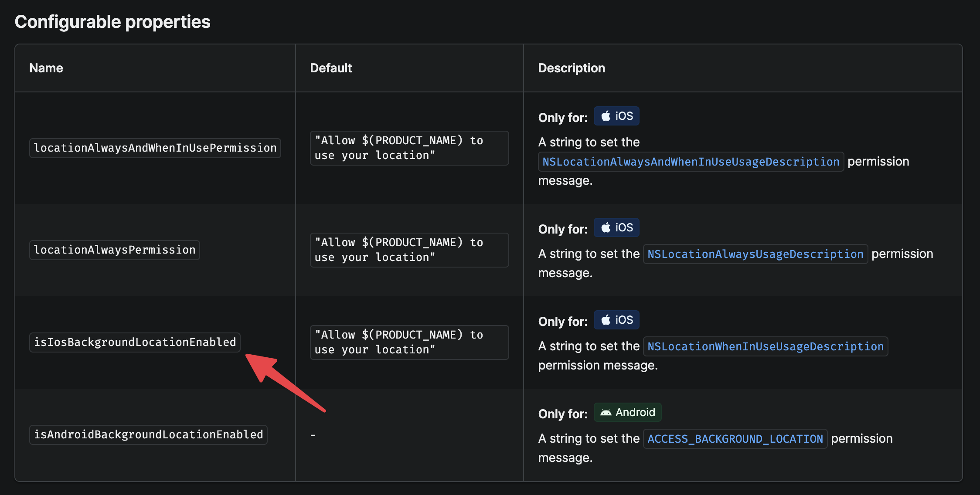Click the iOS badge in the second row
Screen dimensions: 980x495
[616, 227]
